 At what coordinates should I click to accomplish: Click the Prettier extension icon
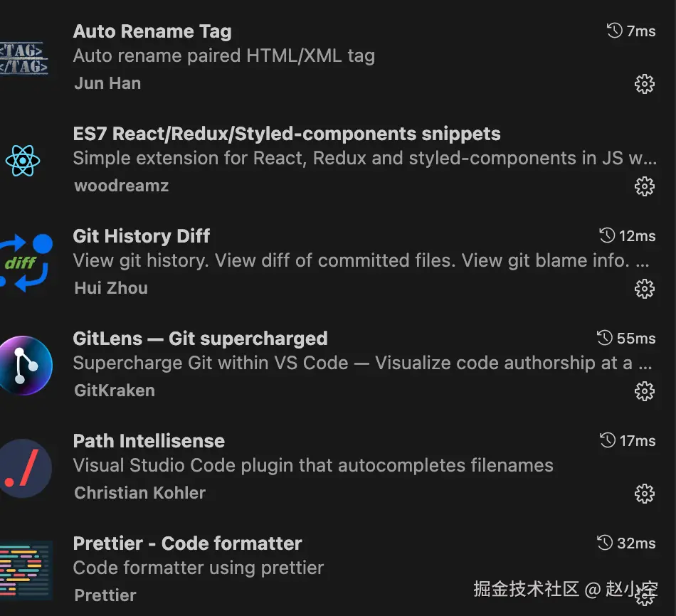(x=26, y=570)
